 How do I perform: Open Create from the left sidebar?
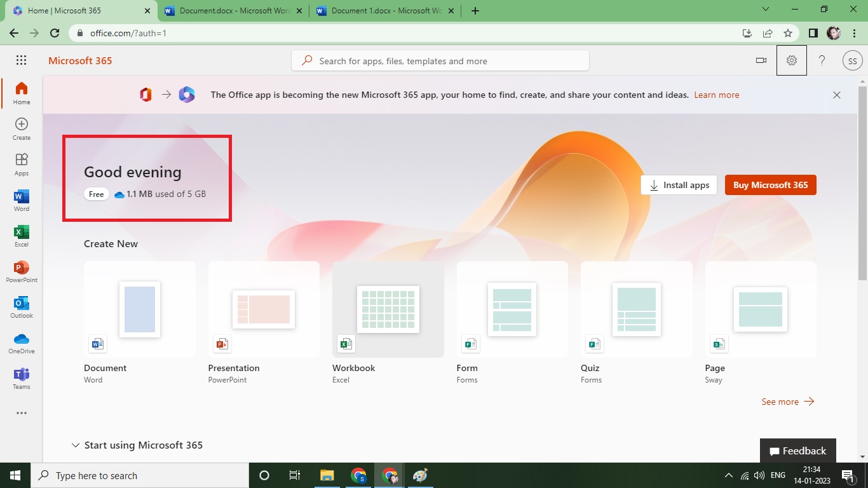[22, 129]
